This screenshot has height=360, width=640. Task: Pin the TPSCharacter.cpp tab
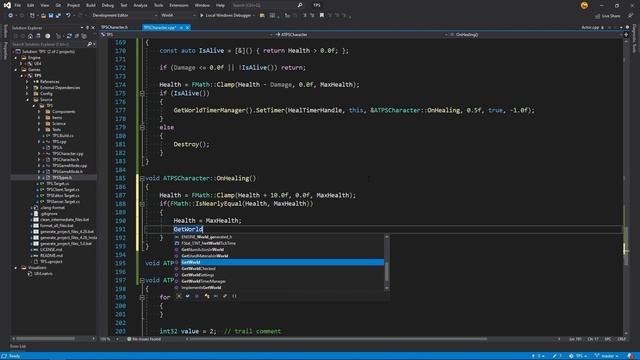click(x=181, y=28)
